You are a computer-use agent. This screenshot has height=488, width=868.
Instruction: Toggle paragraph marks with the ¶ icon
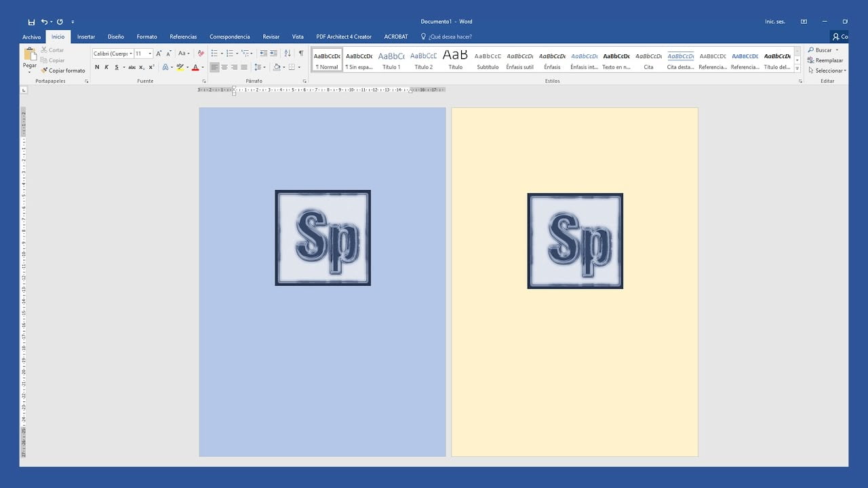point(300,53)
